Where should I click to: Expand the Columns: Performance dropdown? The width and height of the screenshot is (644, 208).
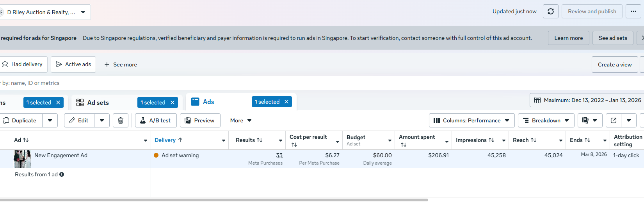471,120
